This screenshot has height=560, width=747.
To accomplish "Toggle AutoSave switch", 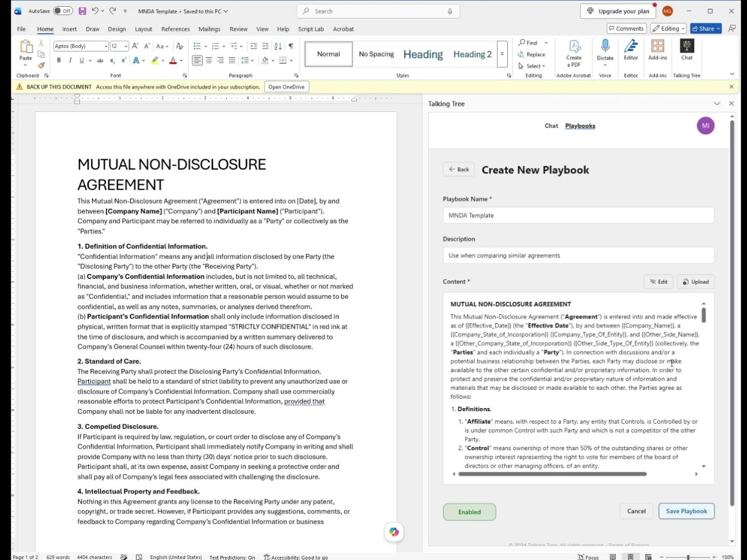I will tap(63, 11).
